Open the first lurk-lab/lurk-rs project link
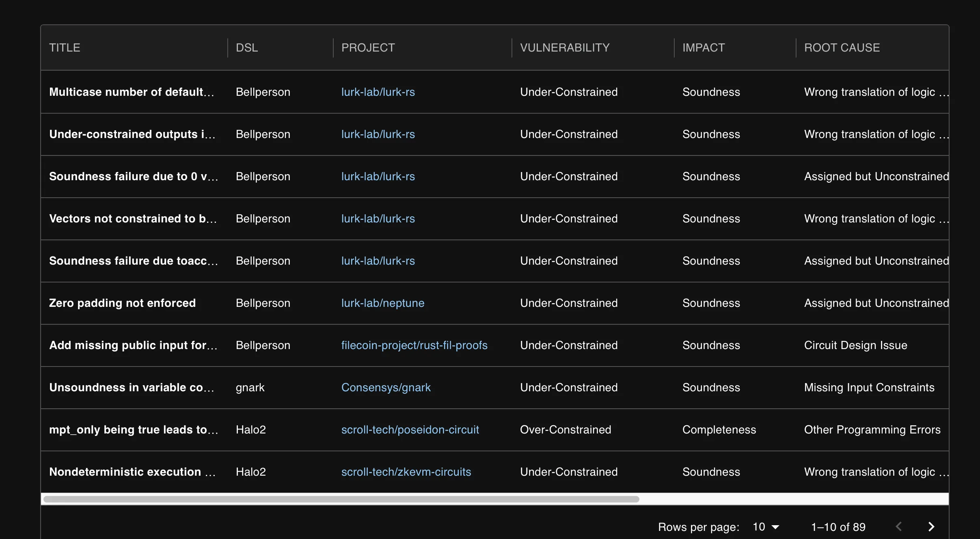Image resolution: width=980 pixels, height=539 pixels. [x=378, y=92]
